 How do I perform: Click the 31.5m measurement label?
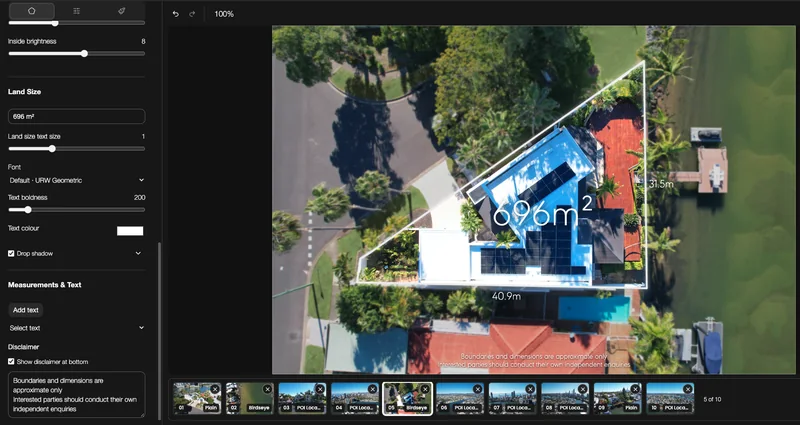[661, 184]
